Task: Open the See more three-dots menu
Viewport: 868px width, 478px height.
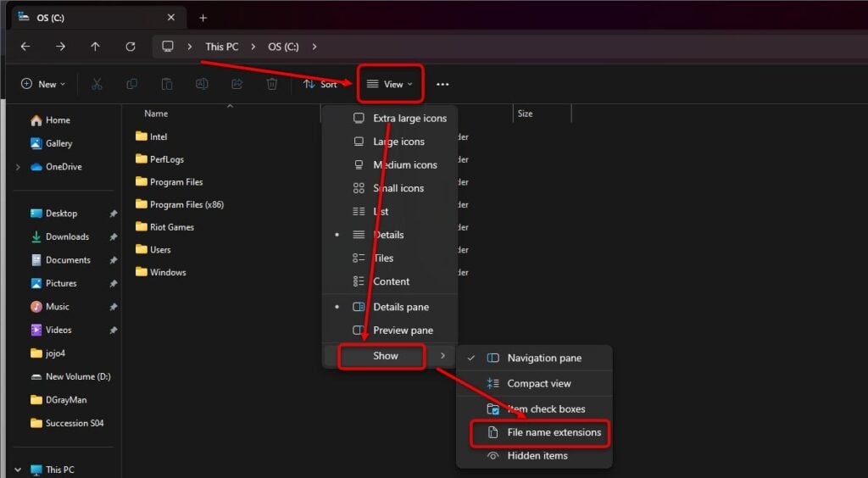Action: coord(442,84)
